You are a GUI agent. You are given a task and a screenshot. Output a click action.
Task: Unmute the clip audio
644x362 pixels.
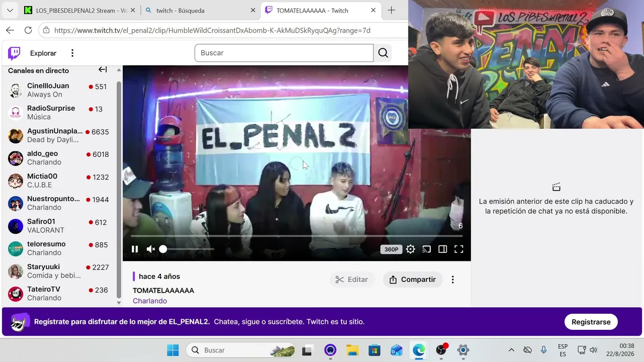150,249
